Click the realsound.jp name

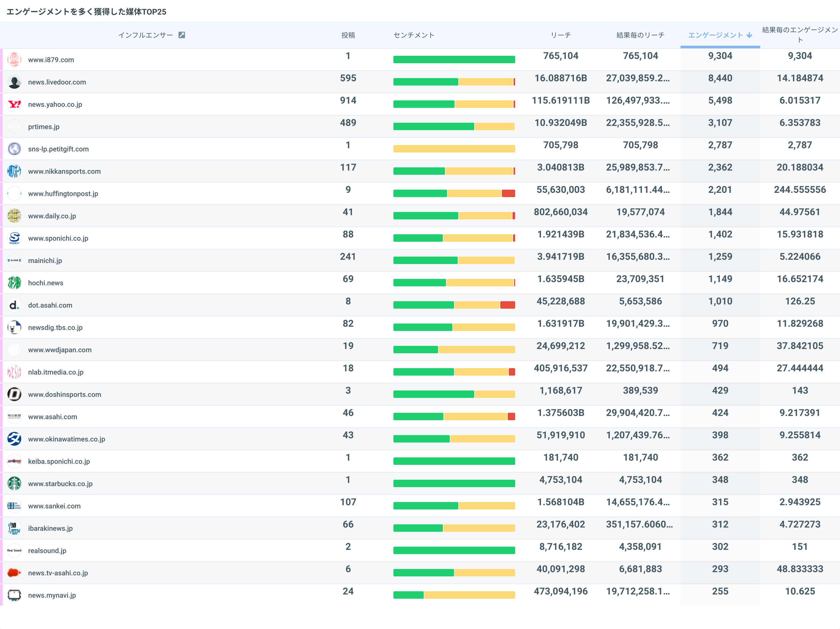47,550
